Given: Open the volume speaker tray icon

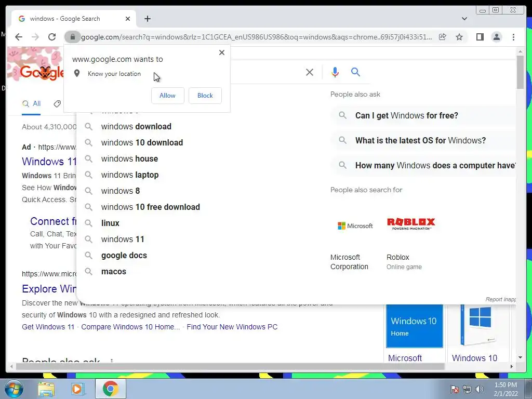Looking at the screenshot, I should [480, 389].
